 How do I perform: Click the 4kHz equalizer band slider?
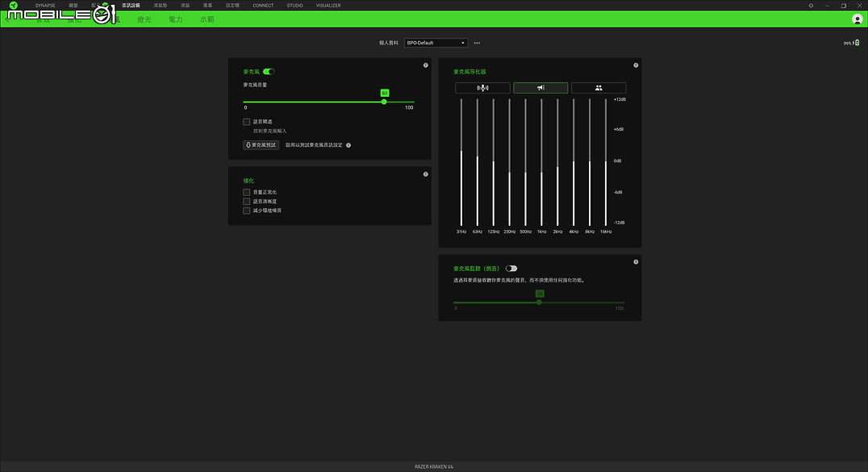point(574,161)
